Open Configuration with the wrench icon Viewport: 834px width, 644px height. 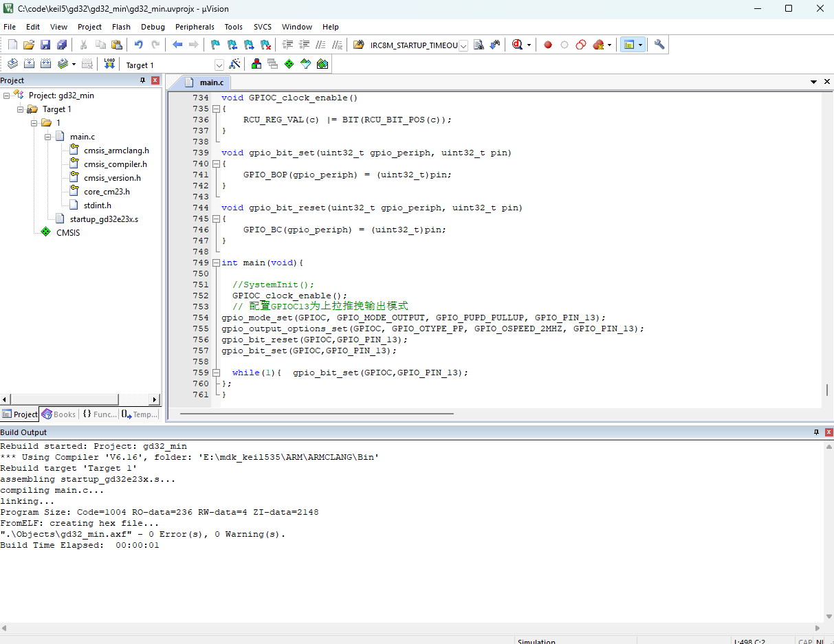tap(659, 45)
